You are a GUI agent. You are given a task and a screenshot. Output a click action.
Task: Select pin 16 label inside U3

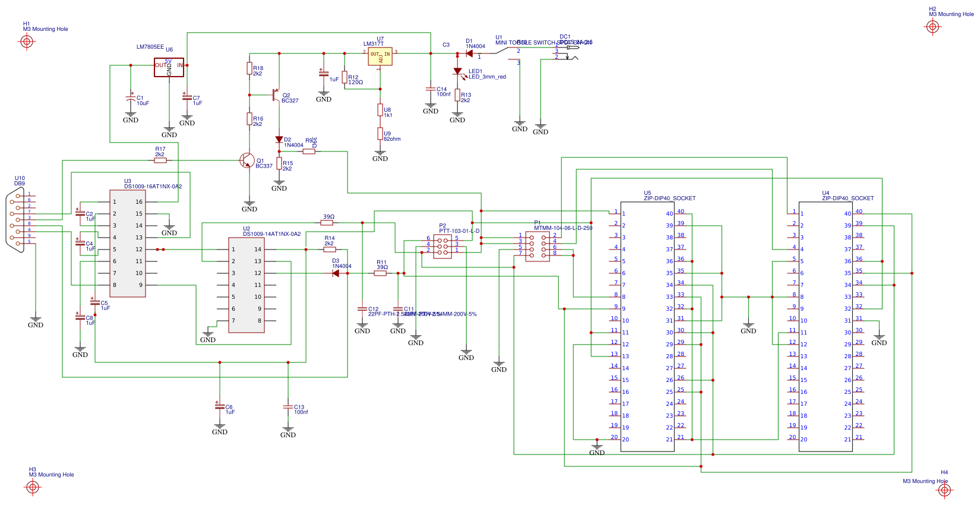tap(139, 202)
